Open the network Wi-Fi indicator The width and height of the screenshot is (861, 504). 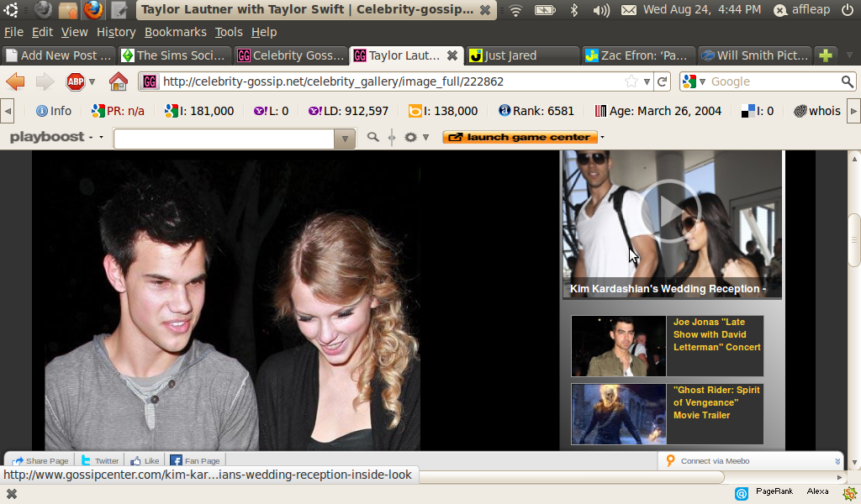pos(515,10)
